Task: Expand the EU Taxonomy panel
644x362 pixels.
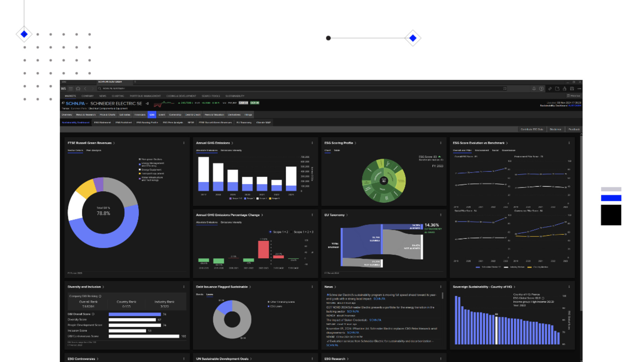Action: coord(347,215)
